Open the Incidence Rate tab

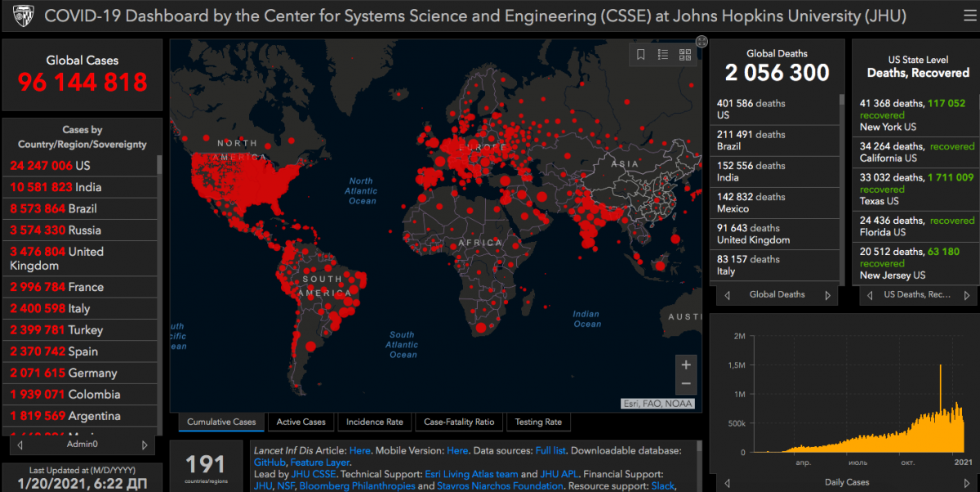pos(375,423)
